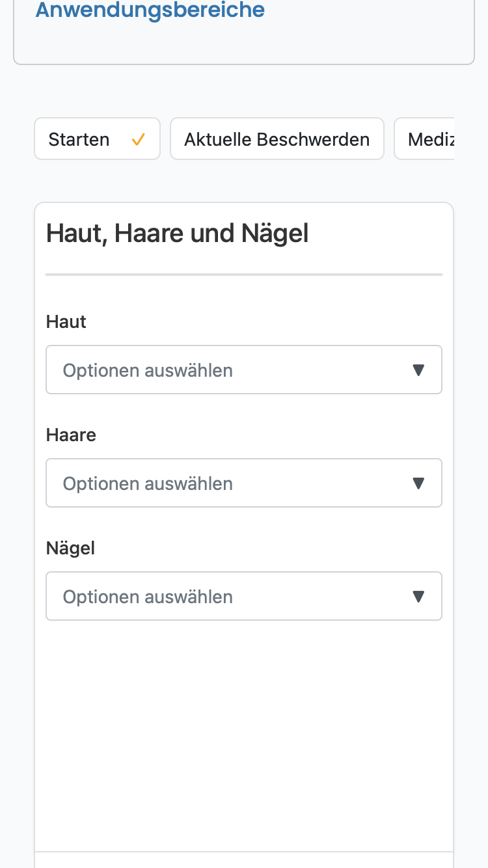Click the Haut dropdown arrow icon
The width and height of the screenshot is (488, 868).
[x=418, y=370]
